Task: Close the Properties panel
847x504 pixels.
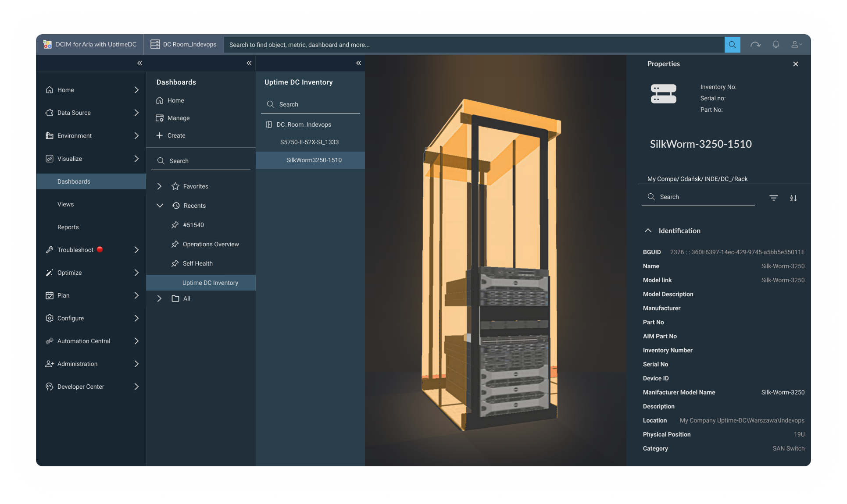Action: (795, 64)
